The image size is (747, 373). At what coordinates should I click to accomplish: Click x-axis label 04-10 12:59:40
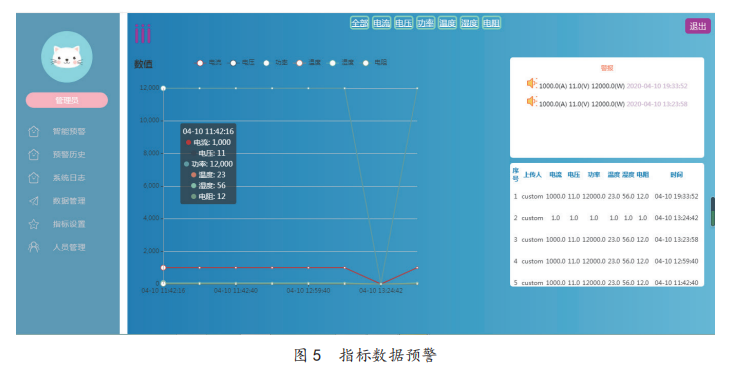(x=308, y=290)
